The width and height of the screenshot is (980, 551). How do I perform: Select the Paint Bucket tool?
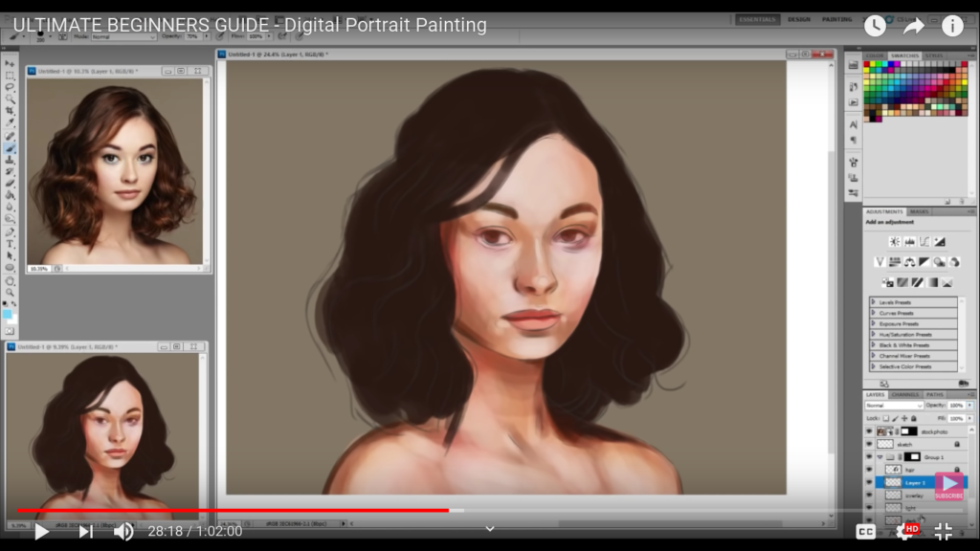pos(10,195)
